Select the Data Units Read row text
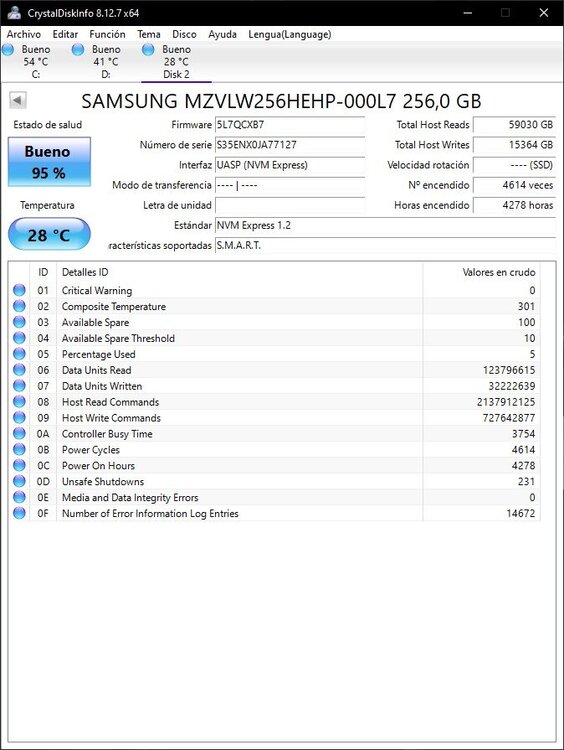Viewport: 564px width, 750px height. [96, 370]
